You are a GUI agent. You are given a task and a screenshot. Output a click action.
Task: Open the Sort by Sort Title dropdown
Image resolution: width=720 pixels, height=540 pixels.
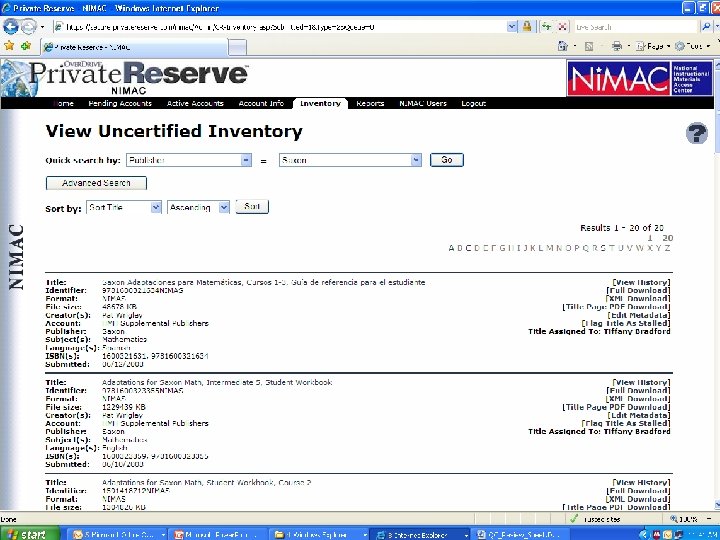click(124, 208)
